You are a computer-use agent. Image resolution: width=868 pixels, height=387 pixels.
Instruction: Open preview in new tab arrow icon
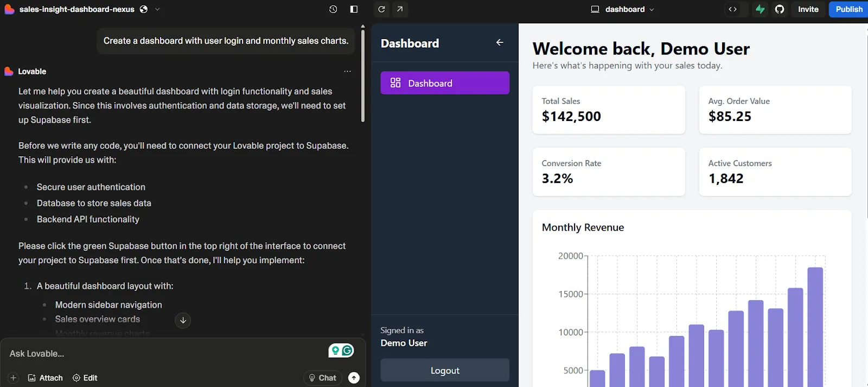(x=400, y=9)
